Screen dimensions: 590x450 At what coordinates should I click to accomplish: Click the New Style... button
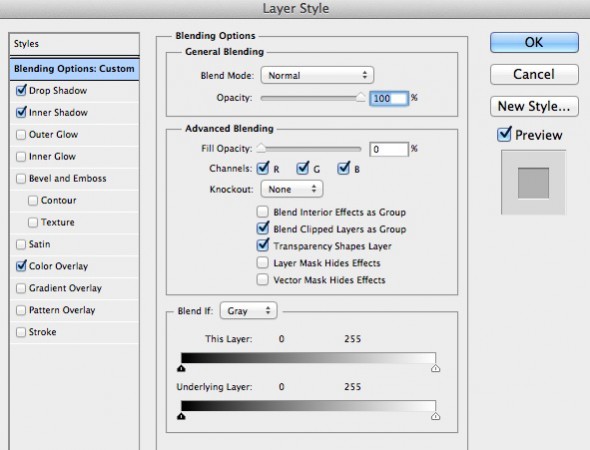click(534, 106)
